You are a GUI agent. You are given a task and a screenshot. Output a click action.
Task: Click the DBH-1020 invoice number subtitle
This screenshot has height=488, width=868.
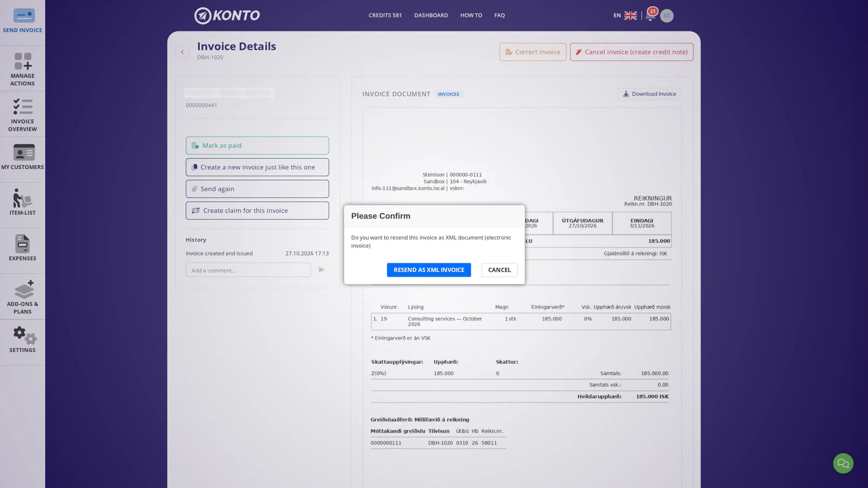[210, 57]
